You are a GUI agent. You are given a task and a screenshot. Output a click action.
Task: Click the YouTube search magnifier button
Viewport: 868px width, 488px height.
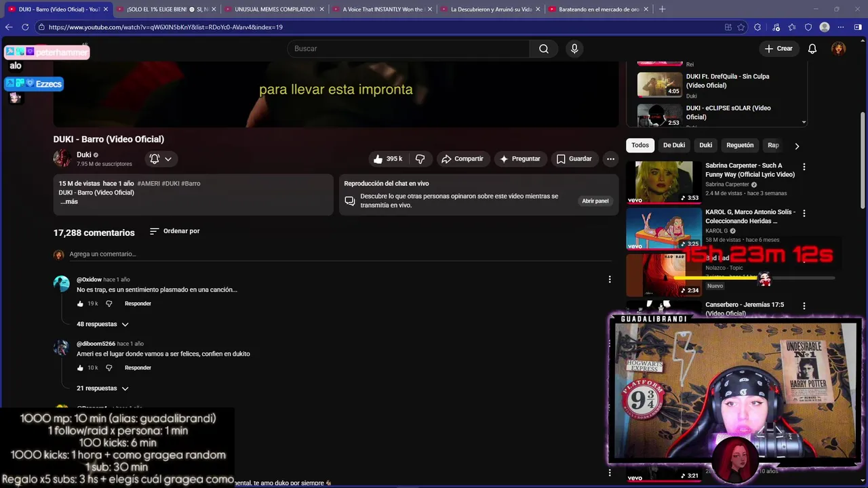coord(543,49)
